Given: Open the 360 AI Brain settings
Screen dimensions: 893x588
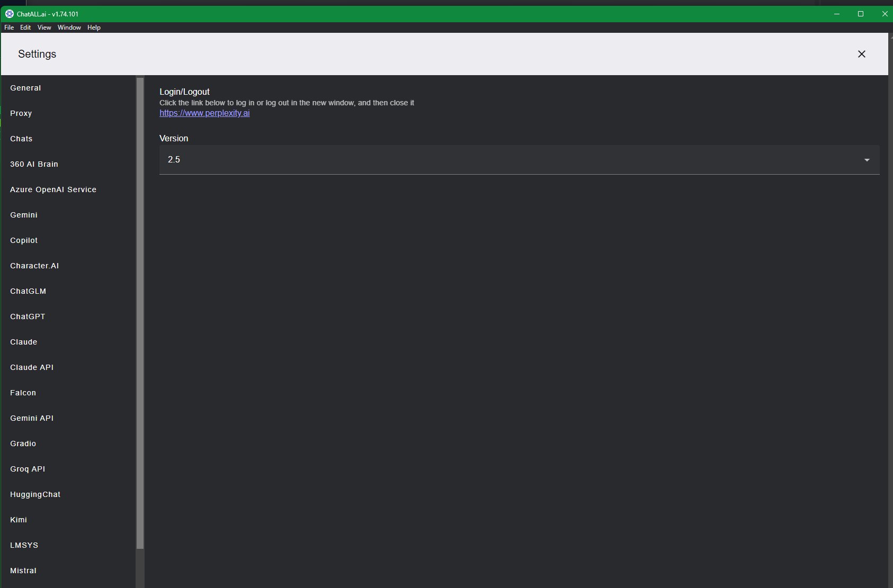Looking at the screenshot, I should coord(68,164).
